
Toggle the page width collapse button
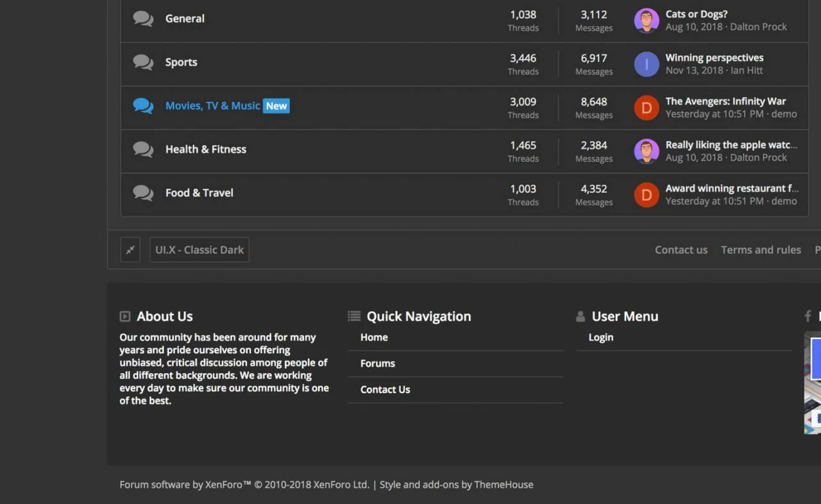130,250
